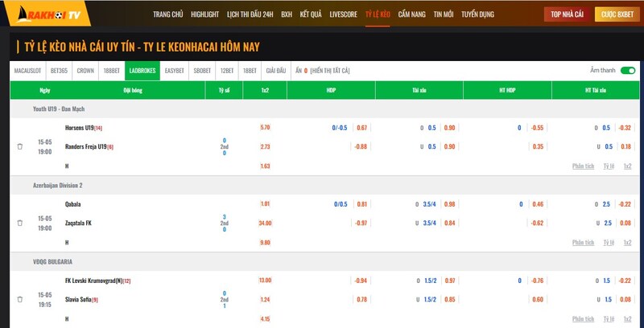Screen dimensions: 644x328
Task: Click the page title Tỷ Lệ Kèo Nhà Cái
Action: pos(142,47)
